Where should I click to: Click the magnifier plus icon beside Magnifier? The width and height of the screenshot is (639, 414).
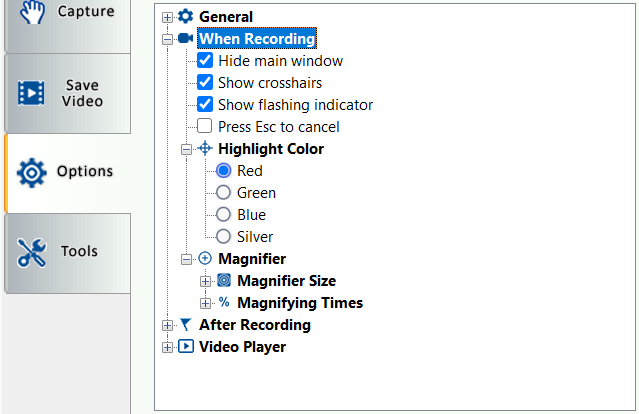pos(204,259)
